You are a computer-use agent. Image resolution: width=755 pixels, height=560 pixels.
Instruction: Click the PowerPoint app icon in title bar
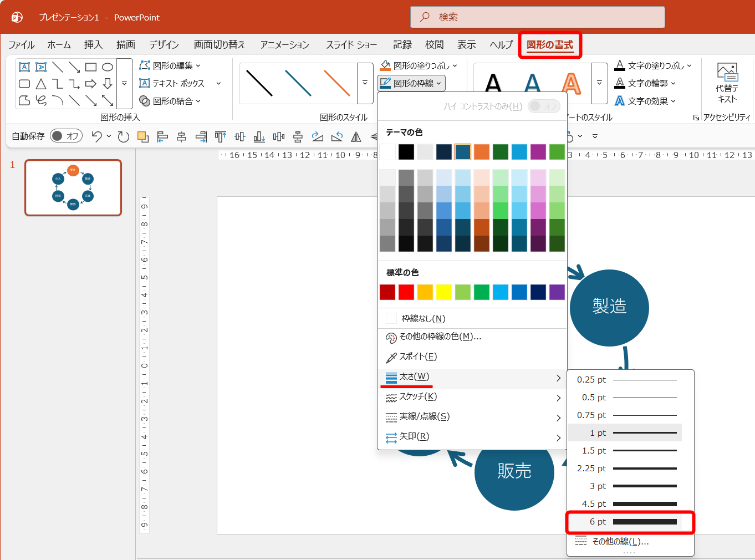point(17,17)
